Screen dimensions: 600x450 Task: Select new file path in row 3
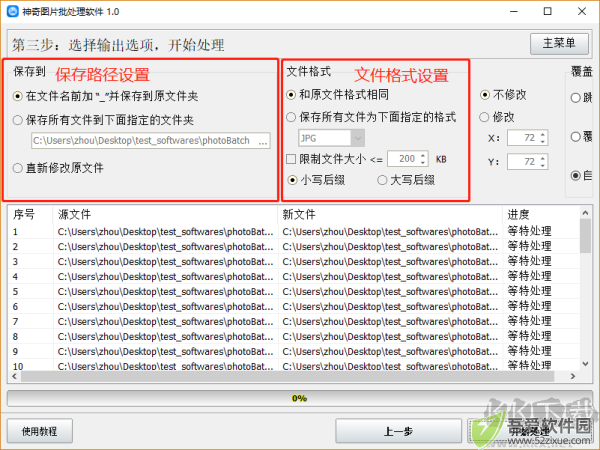coord(390,262)
